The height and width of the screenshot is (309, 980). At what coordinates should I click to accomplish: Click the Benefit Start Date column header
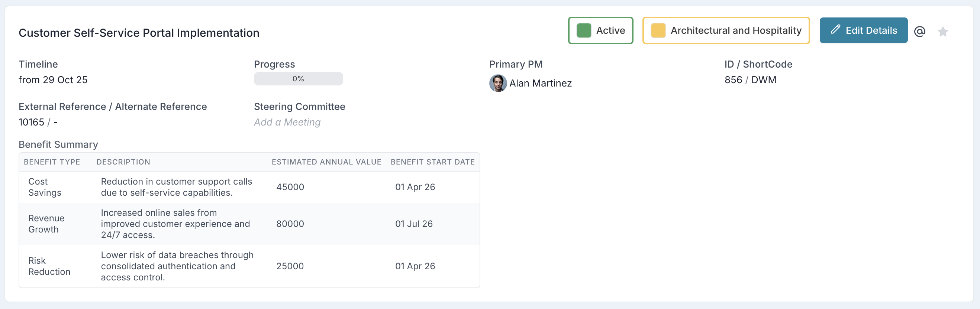432,162
